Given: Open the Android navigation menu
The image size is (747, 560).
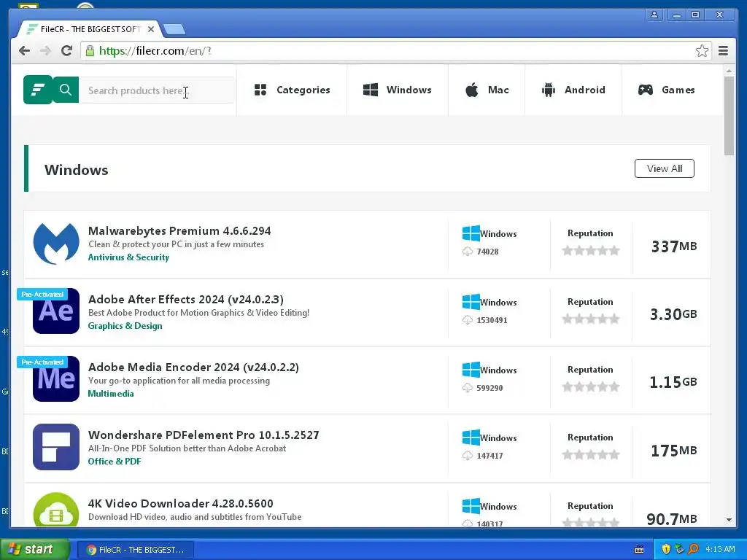Looking at the screenshot, I should coord(573,90).
